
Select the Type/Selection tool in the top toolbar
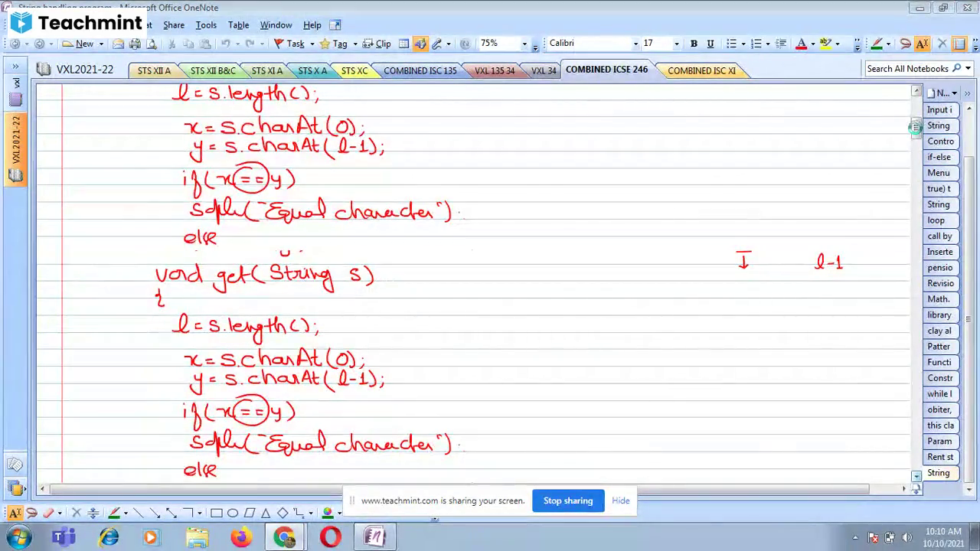click(922, 44)
